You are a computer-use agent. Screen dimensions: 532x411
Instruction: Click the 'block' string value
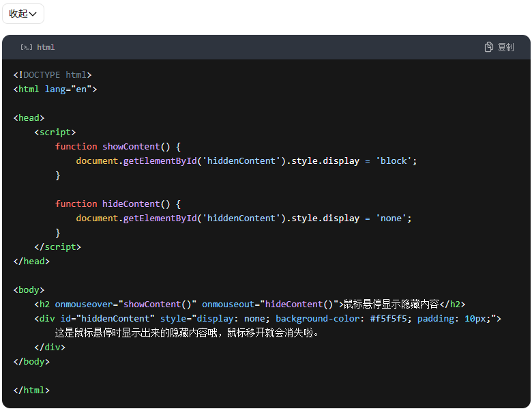click(x=394, y=161)
